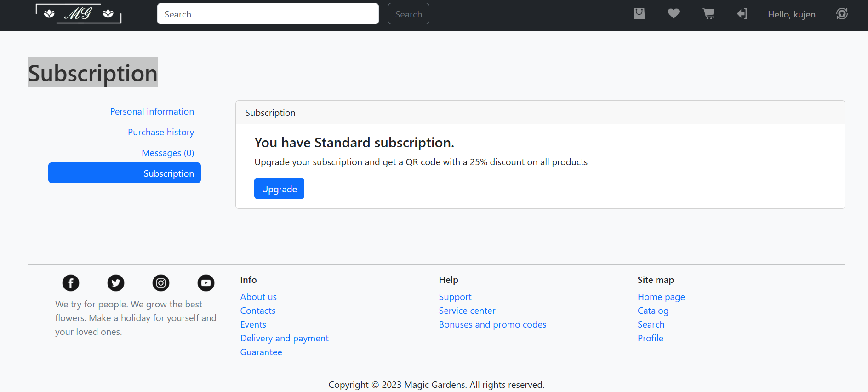Open the shopping bag icon in header
The image size is (868, 392).
point(639,14)
